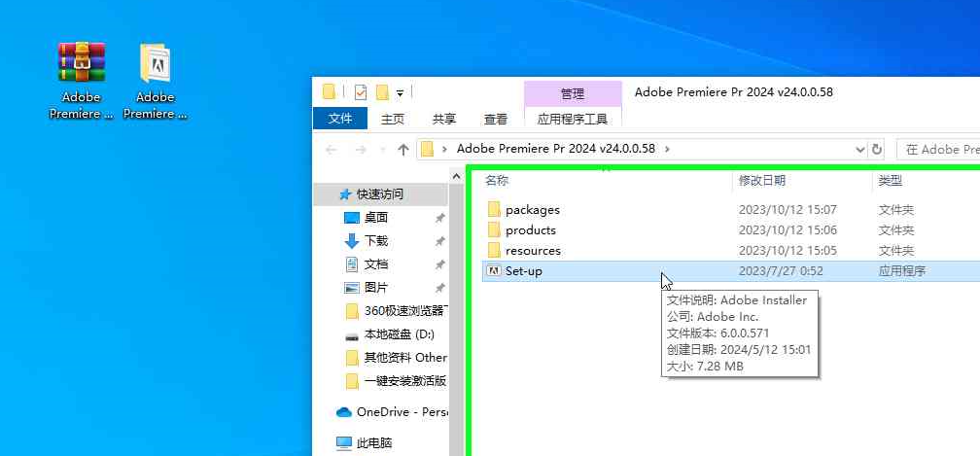Screen dimensions: 980x456
Task: Click the New Folder quick access icon
Action: click(x=382, y=92)
